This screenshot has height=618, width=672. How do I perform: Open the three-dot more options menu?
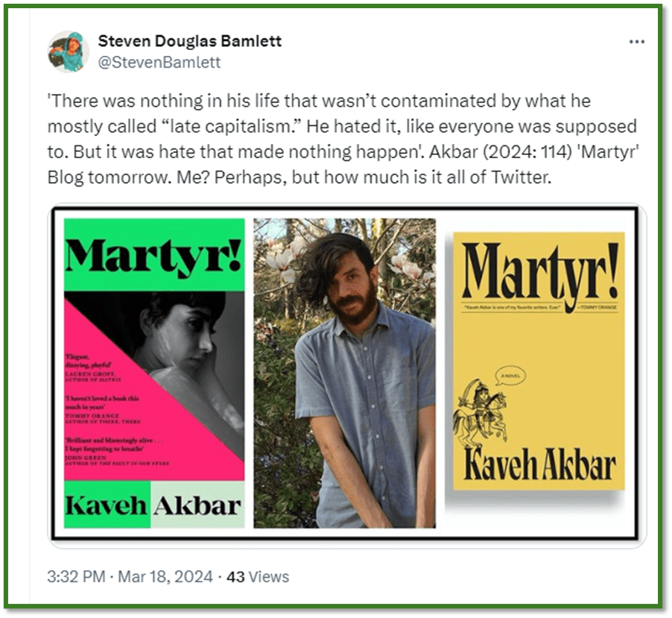coord(637,42)
